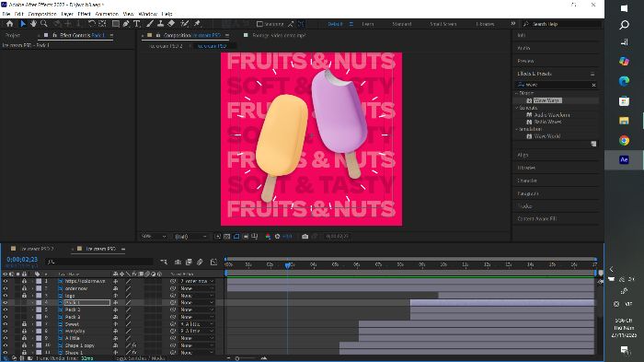Open the parent dropdown for order now layer

pos(197,288)
